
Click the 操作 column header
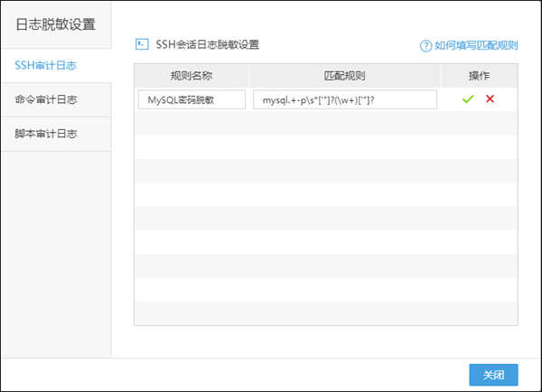[x=479, y=75]
